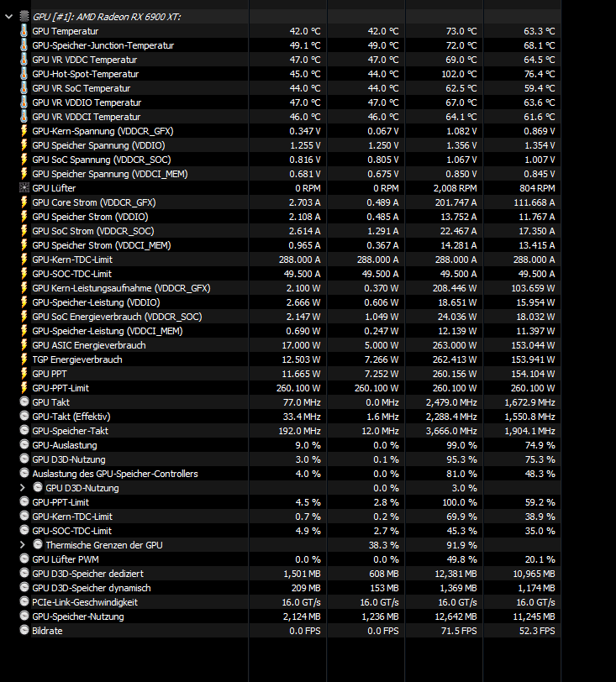Screen dimensions: 616x682
Task: Click the 63.3 °C average GPU temperature value
Action: (x=540, y=31)
